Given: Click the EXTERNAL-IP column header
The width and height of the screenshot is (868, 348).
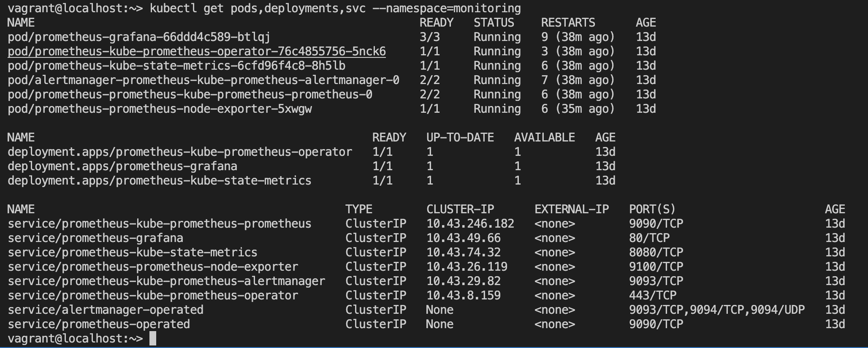Looking at the screenshot, I should [572, 209].
